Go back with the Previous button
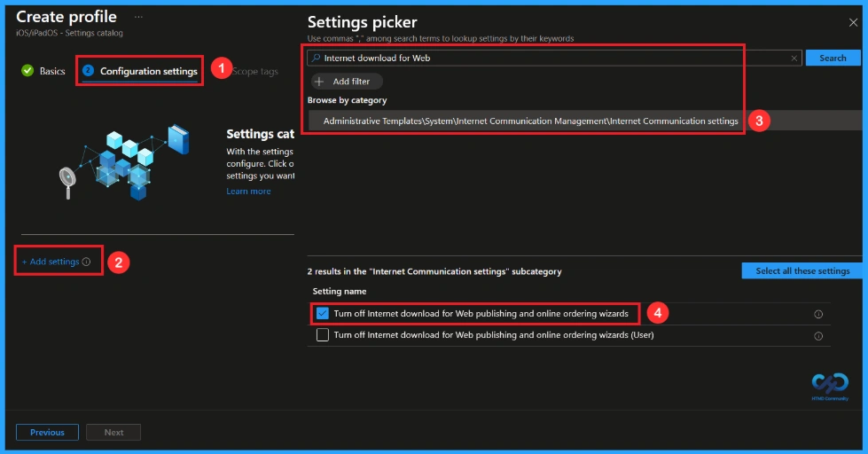This screenshot has width=868, height=454. click(x=47, y=433)
